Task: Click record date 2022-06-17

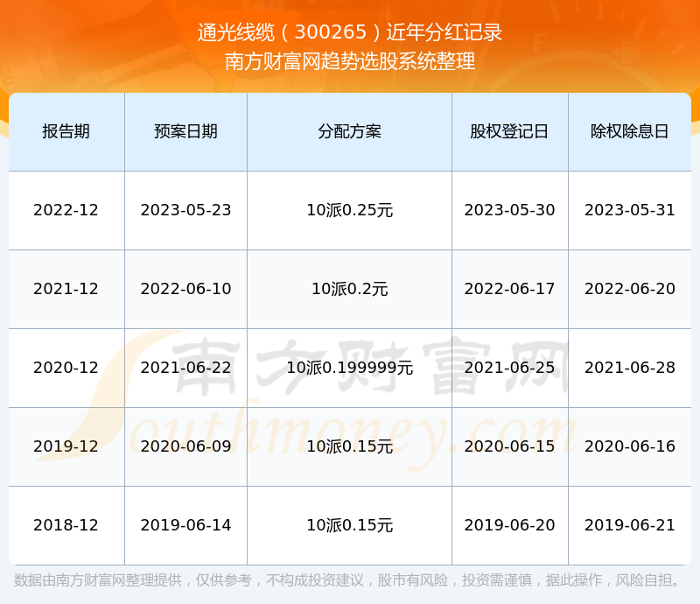Action: (x=509, y=289)
